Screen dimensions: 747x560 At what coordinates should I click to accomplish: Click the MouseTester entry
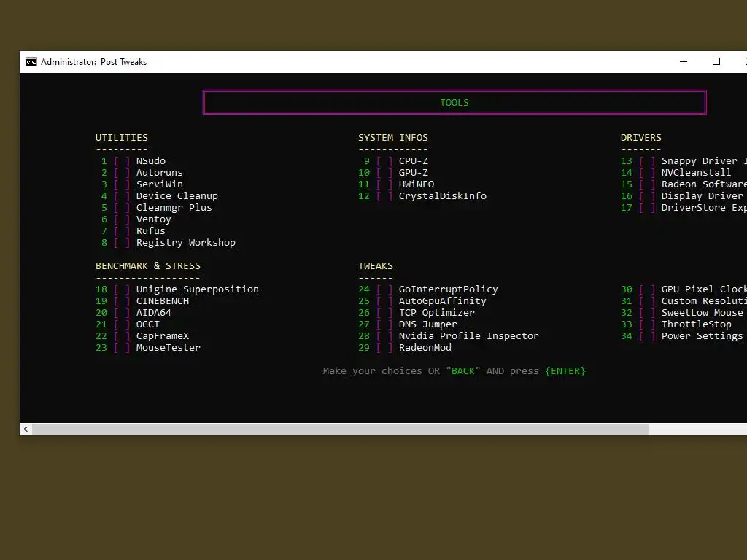point(169,348)
